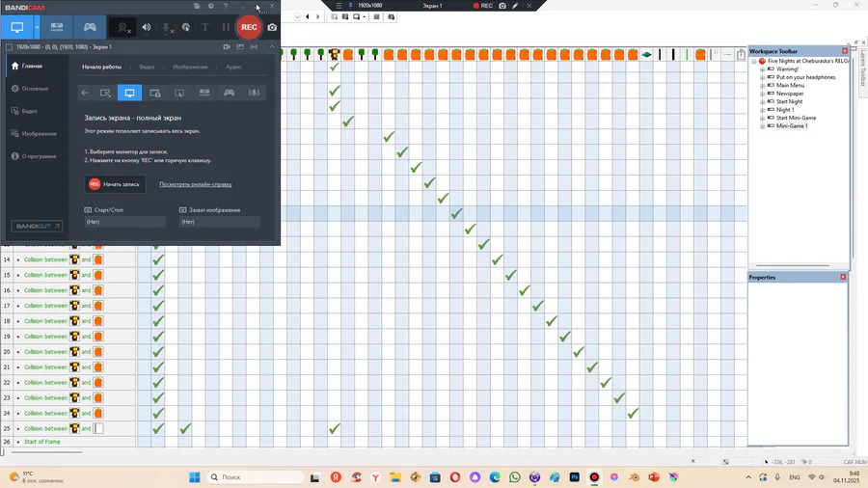Select rectangle area recording mode icon

tap(105, 93)
